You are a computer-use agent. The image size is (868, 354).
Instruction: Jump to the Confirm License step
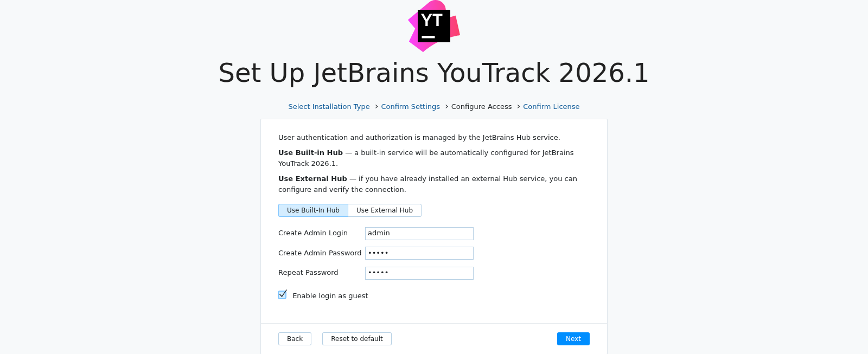pyautogui.click(x=551, y=107)
